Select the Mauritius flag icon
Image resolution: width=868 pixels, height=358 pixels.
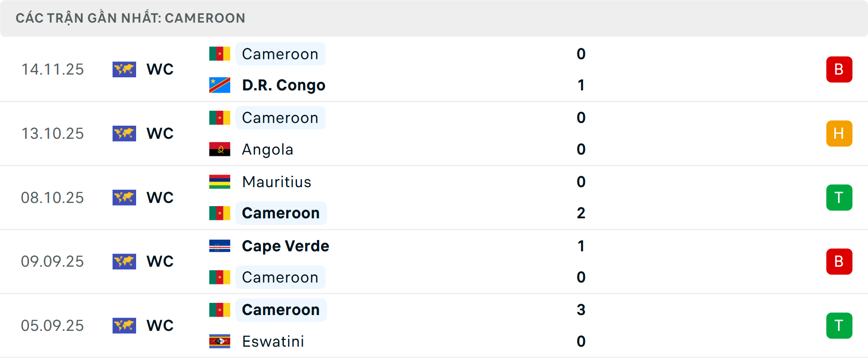click(219, 182)
